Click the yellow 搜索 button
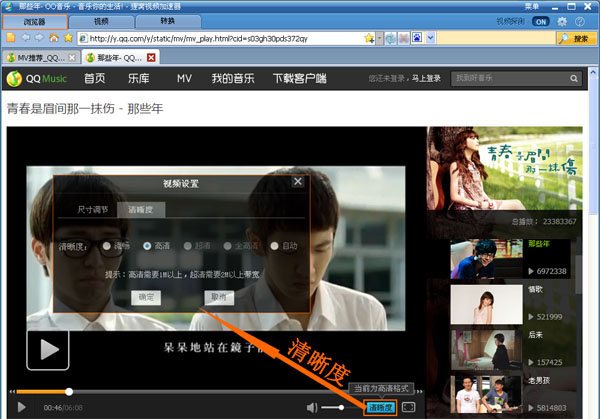This screenshot has height=419, width=600. 577,38
